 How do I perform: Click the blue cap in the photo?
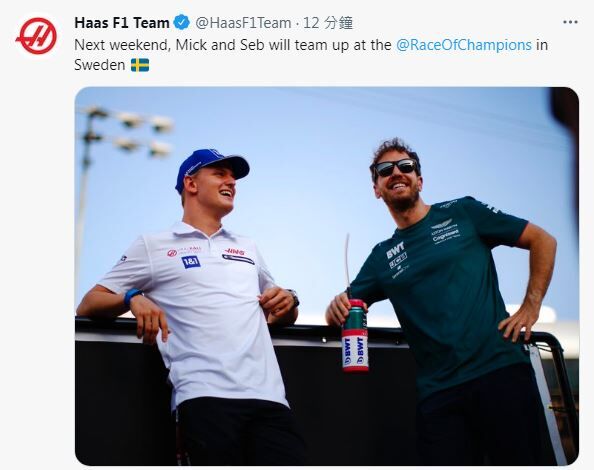(211, 169)
